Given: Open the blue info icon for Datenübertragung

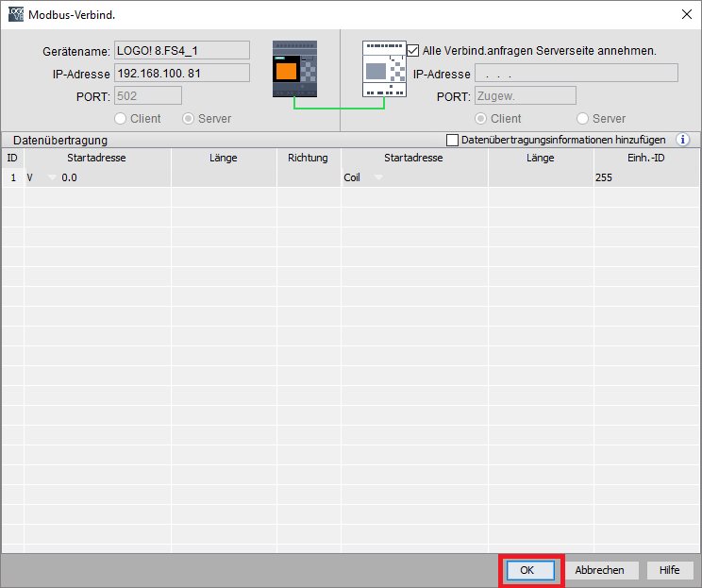Looking at the screenshot, I should click(x=682, y=140).
